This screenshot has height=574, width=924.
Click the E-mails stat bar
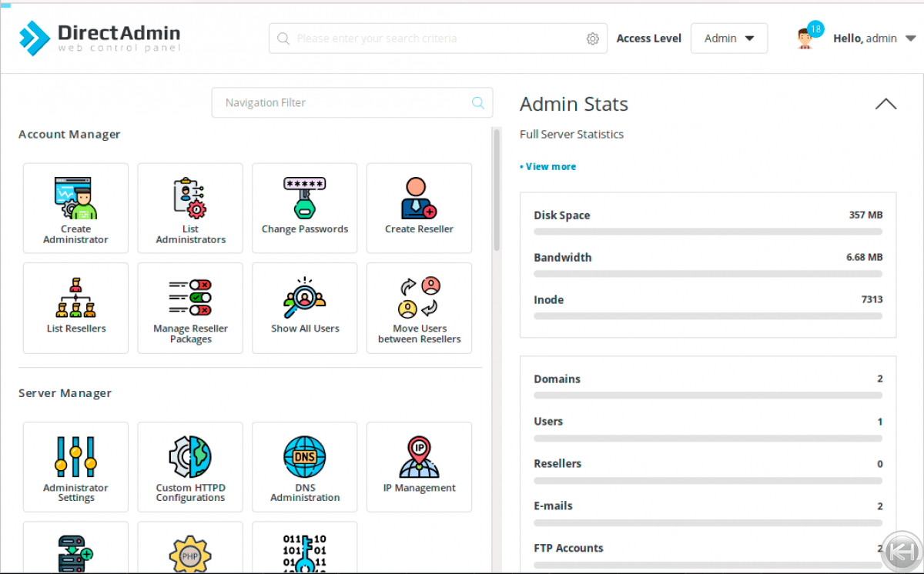pos(708,522)
